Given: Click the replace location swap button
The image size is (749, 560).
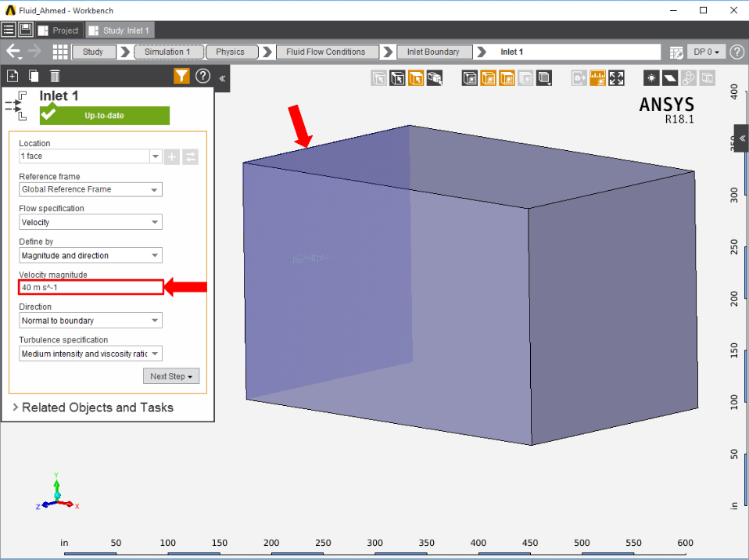Looking at the screenshot, I should [190, 156].
